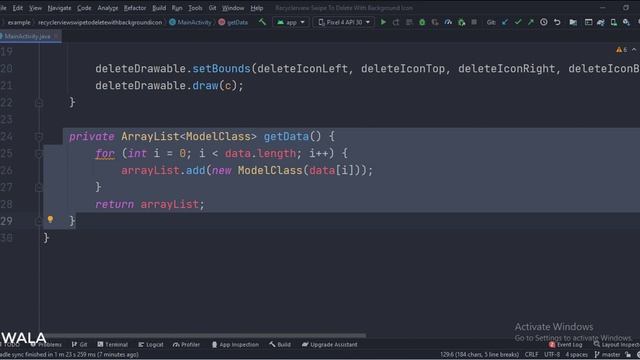This screenshot has height=360, width=640.
Task: Click the Sync Project with Gradle Files icon
Action: point(600,22)
